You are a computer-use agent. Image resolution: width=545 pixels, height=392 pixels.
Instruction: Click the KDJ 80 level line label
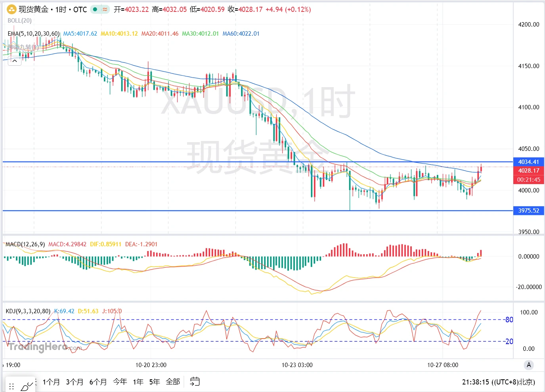click(x=509, y=320)
